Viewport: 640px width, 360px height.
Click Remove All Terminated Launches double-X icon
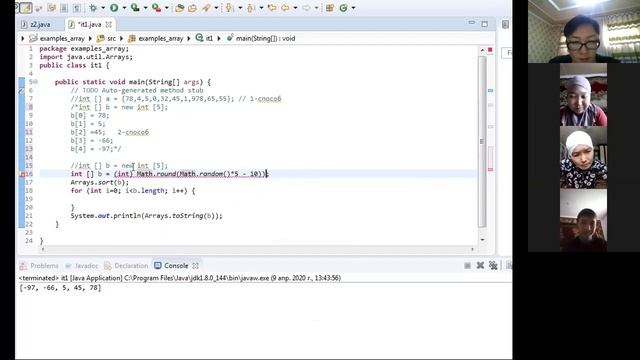click(493, 266)
